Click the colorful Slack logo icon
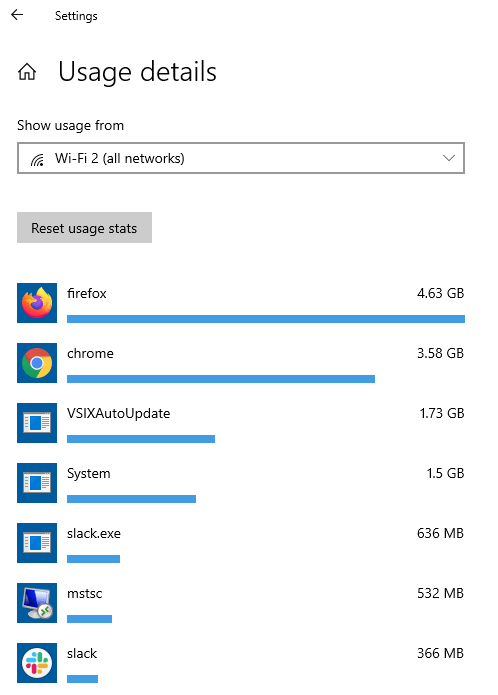498x695 pixels. tap(37, 663)
